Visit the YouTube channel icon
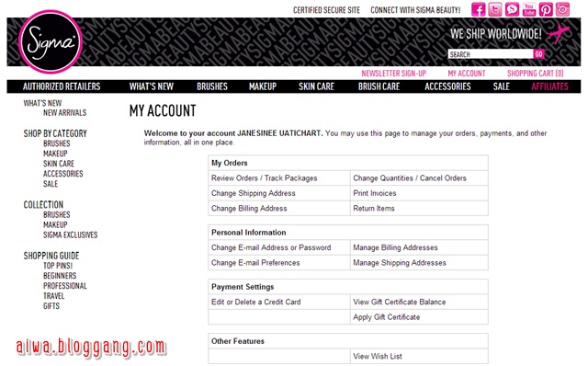Viewport: 588px width, 366px height. 529,9
